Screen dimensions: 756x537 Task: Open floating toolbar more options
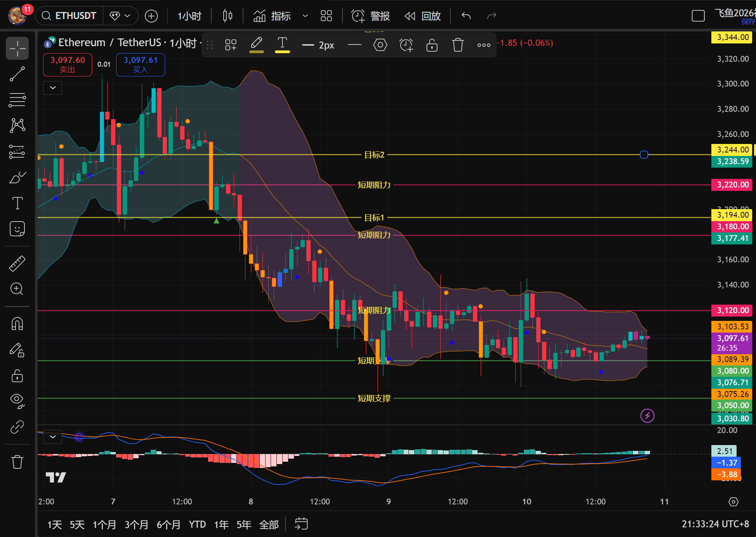coord(483,45)
